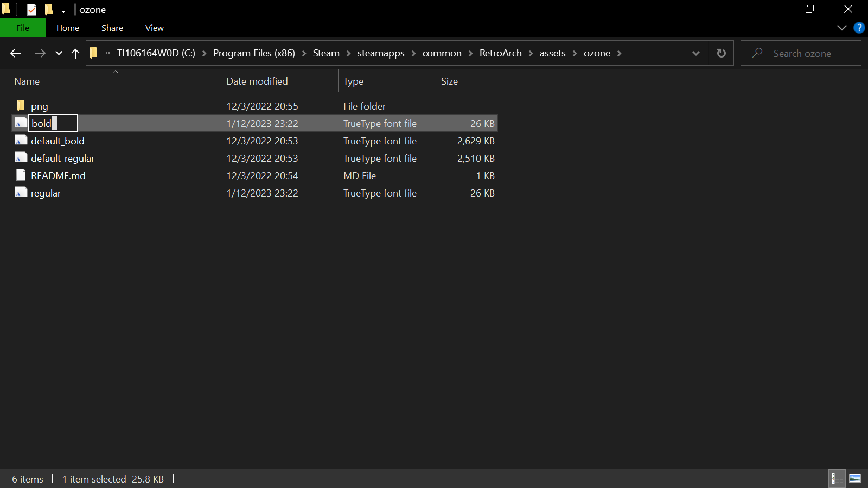Open the Help question mark icon
This screenshot has width=868, height=488.
click(x=859, y=28)
